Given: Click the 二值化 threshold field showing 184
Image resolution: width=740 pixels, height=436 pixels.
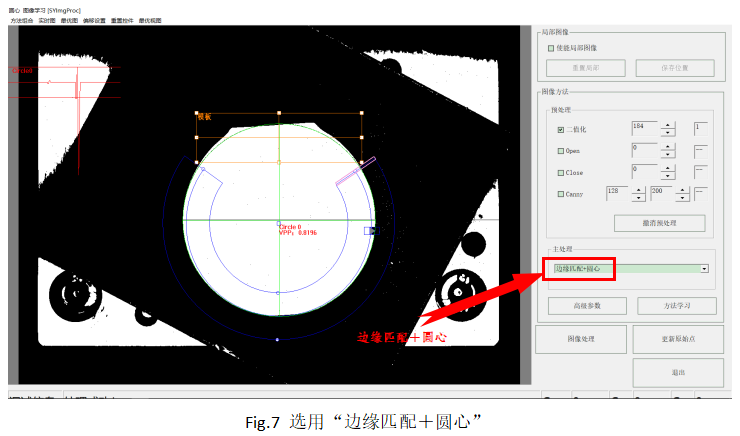Looking at the screenshot, I should click(x=645, y=128).
